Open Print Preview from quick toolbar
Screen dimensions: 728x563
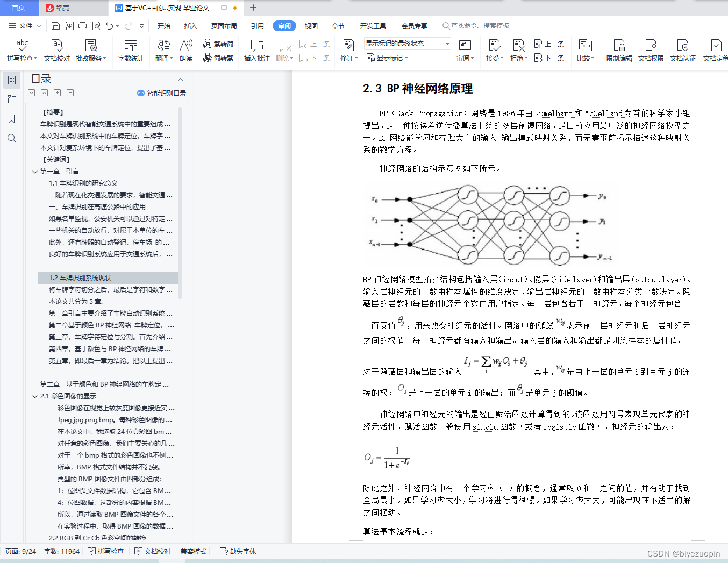pos(96,26)
